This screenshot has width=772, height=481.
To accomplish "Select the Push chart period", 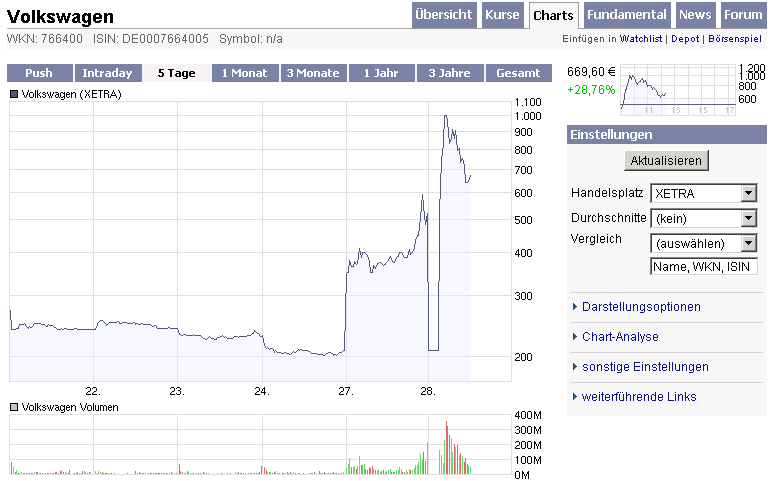I will click(39, 73).
